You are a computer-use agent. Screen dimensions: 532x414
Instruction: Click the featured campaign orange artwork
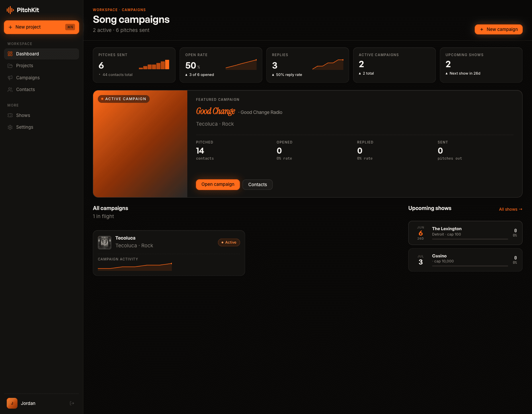(x=140, y=144)
